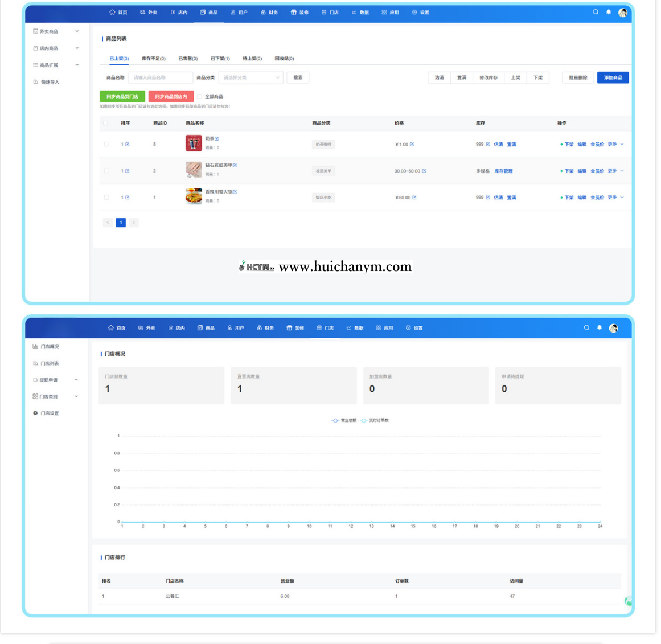The height and width of the screenshot is (644, 661).
Task: Focus the 商品名称 search input field
Action: 161,77
